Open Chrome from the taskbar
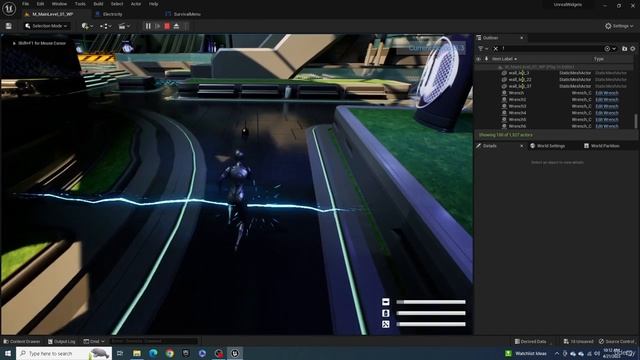 pyautogui.click(x=169, y=353)
